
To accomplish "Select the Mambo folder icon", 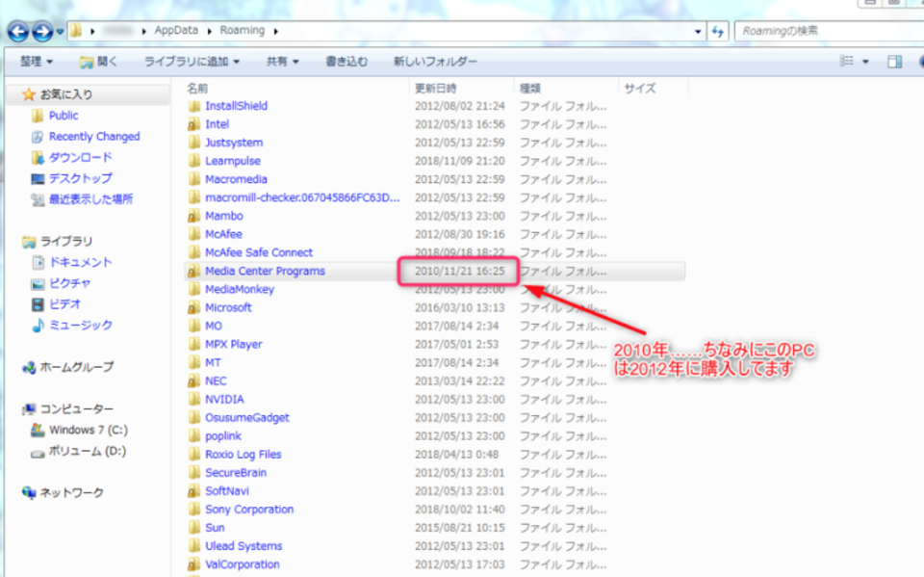I will (x=193, y=216).
